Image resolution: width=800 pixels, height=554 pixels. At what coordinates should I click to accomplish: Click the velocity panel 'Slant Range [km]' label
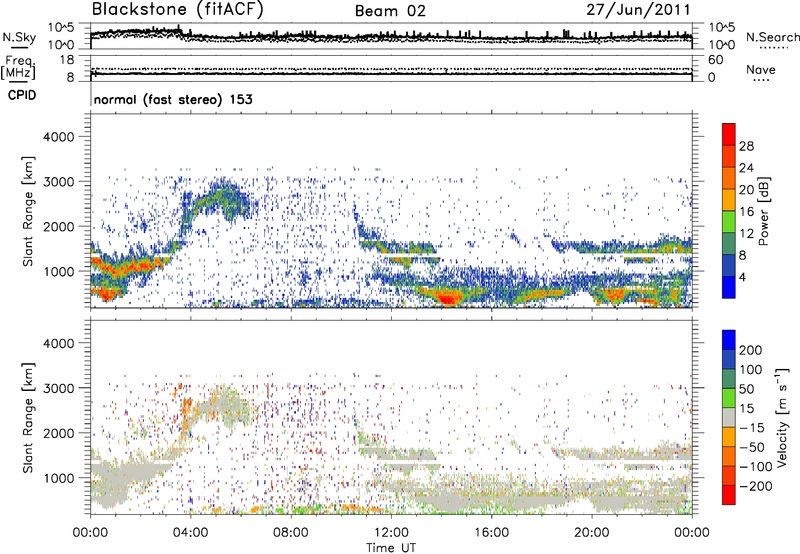click(x=28, y=417)
